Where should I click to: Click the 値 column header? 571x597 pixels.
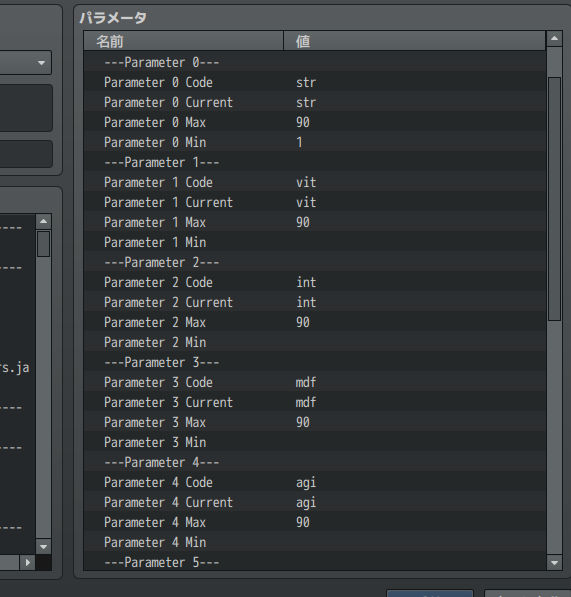coord(415,41)
